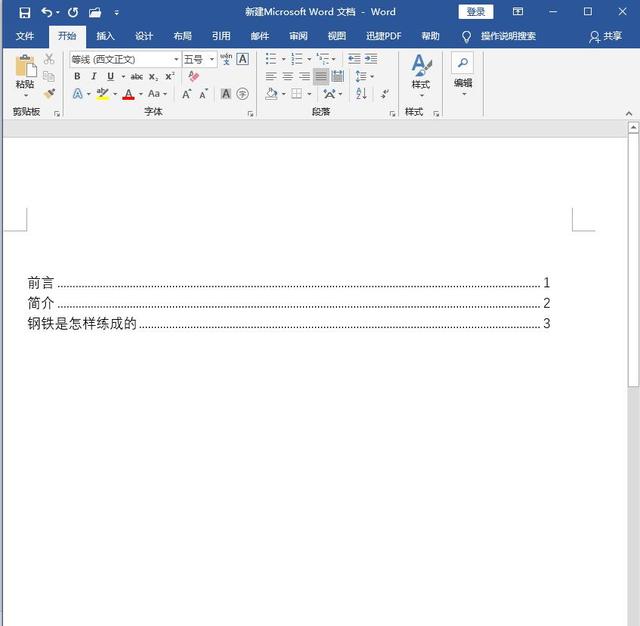The image size is (640, 626).
Task: Toggle underline formatting
Action: [x=110, y=76]
